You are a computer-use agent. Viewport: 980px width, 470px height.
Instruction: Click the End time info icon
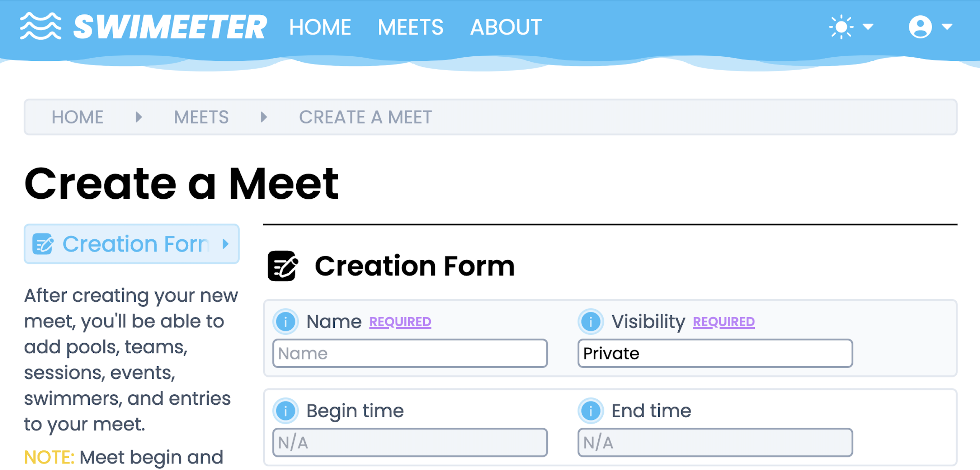coord(590,411)
